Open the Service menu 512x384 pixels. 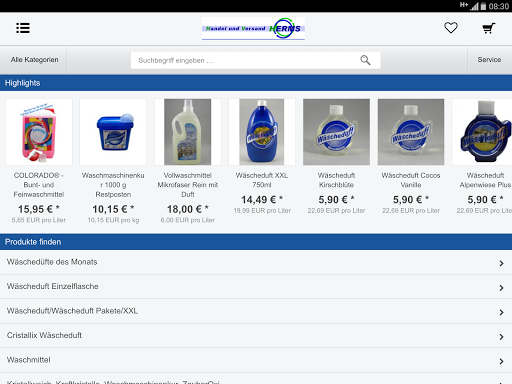[x=489, y=60]
